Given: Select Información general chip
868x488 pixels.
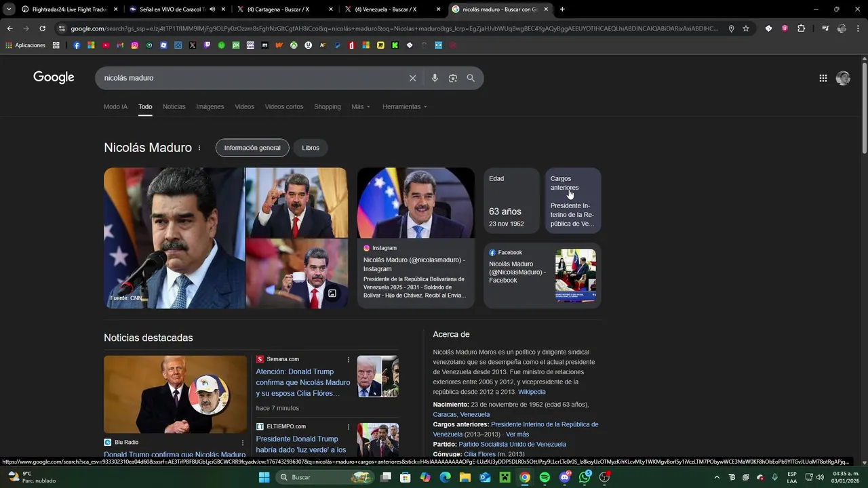Looking at the screenshot, I should [x=252, y=148].
